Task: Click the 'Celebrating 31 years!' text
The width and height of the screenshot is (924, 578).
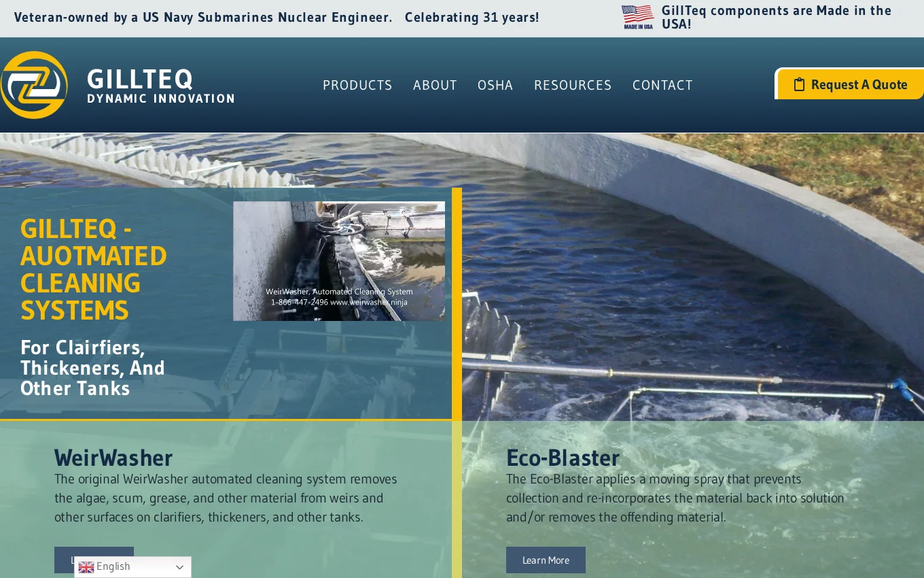Action: tap(472, 17)
